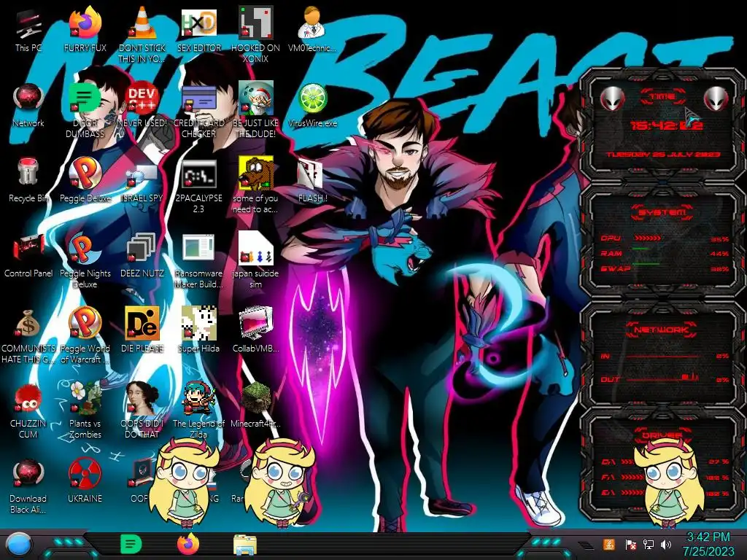Select the green document-lines desktop shortcut
Image resolution: width=747 pixels, height=560 pixels.
pyautogui.click(x=85, y=109)
